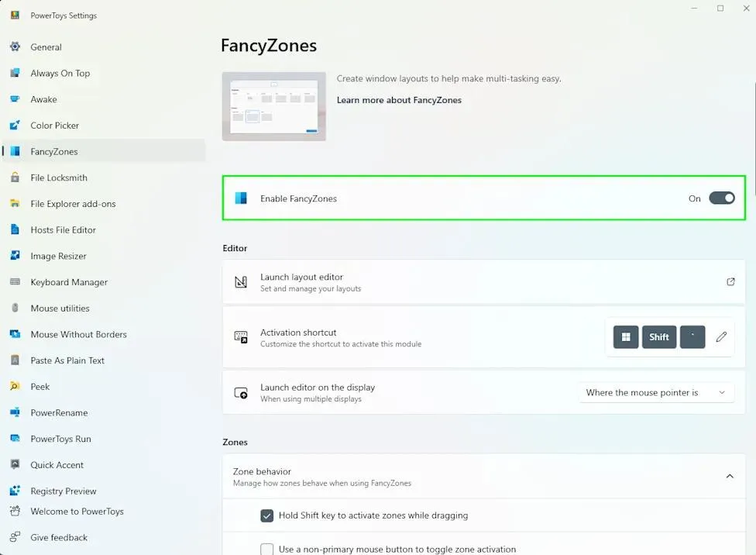
Task: Open the Launch editor on the display dropdown
Action: (x=656, y=392)
